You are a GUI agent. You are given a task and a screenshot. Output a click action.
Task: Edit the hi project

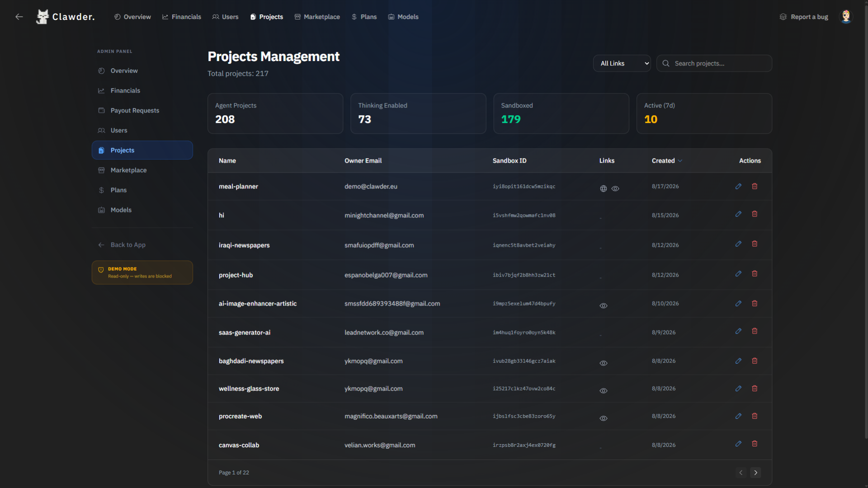pyautogui.click(x=738, y=214)
